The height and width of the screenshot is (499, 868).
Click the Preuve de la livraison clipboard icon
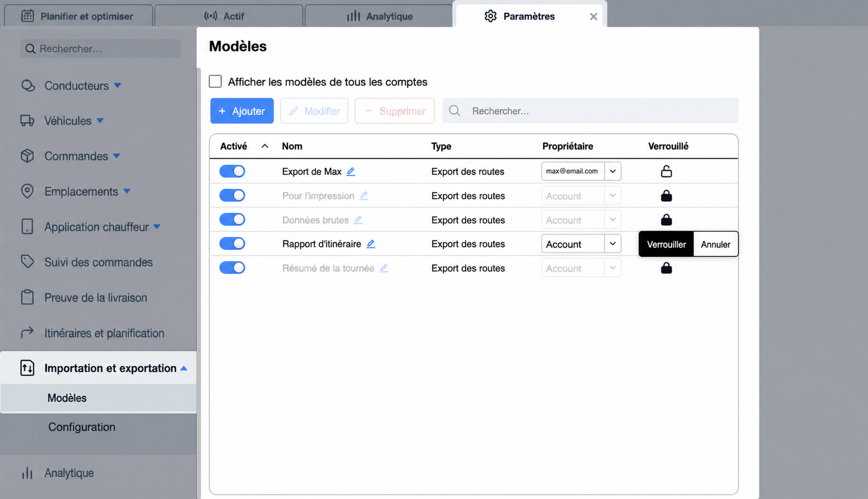(27, 297)
